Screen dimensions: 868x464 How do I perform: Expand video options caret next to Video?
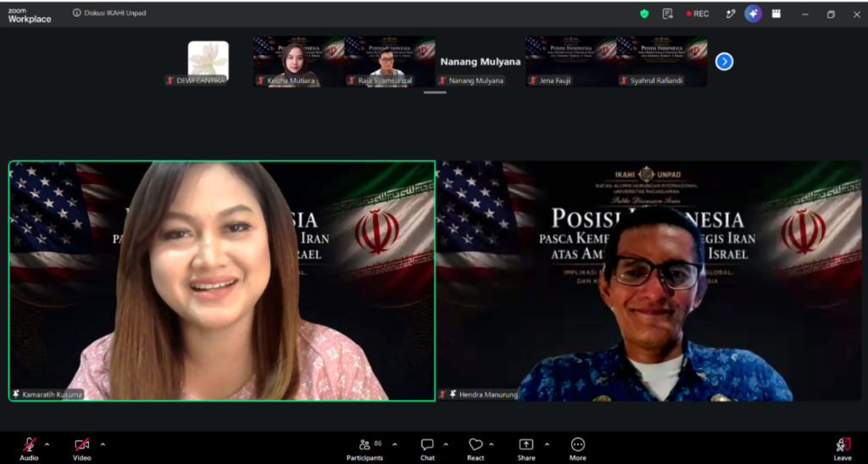point(103,444)
